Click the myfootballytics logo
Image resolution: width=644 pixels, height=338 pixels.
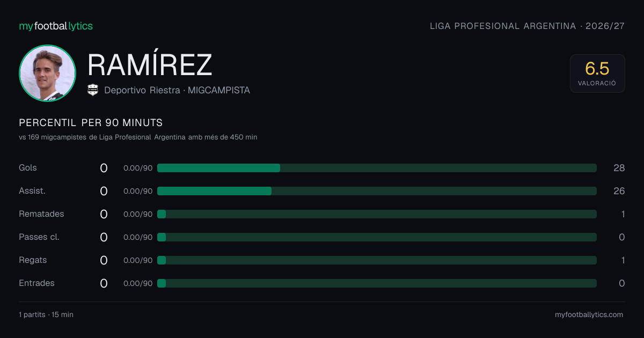(56, 26)
